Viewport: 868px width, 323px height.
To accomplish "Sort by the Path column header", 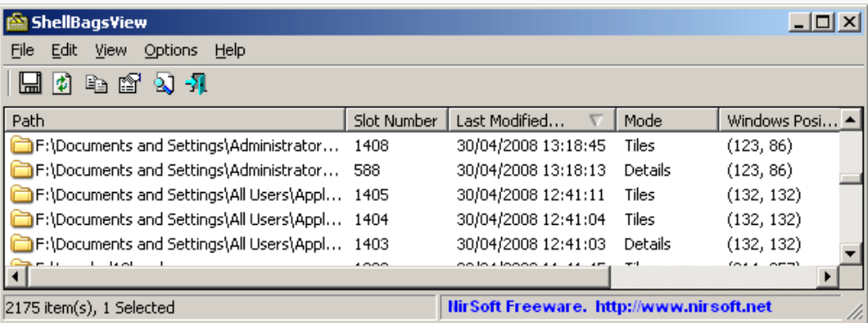I will (x=176, y=121).
